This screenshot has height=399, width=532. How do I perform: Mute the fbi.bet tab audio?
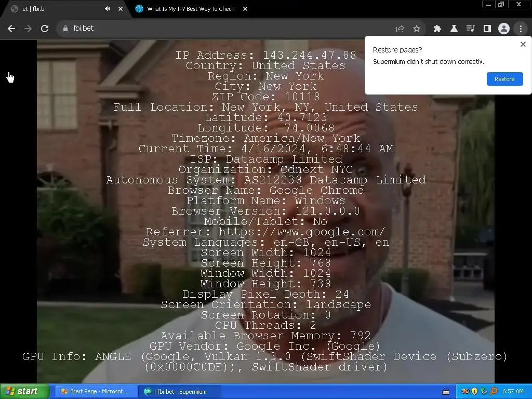[107, 9]
